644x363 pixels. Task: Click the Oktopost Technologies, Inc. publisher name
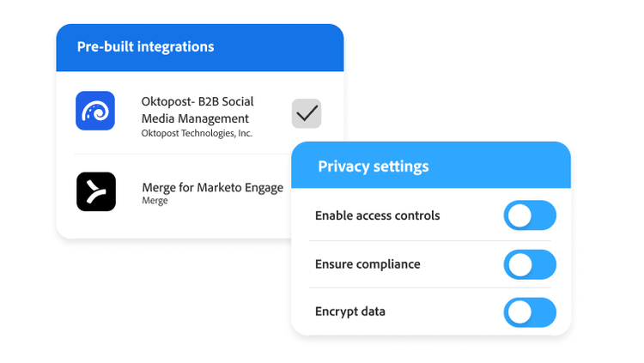197,134
